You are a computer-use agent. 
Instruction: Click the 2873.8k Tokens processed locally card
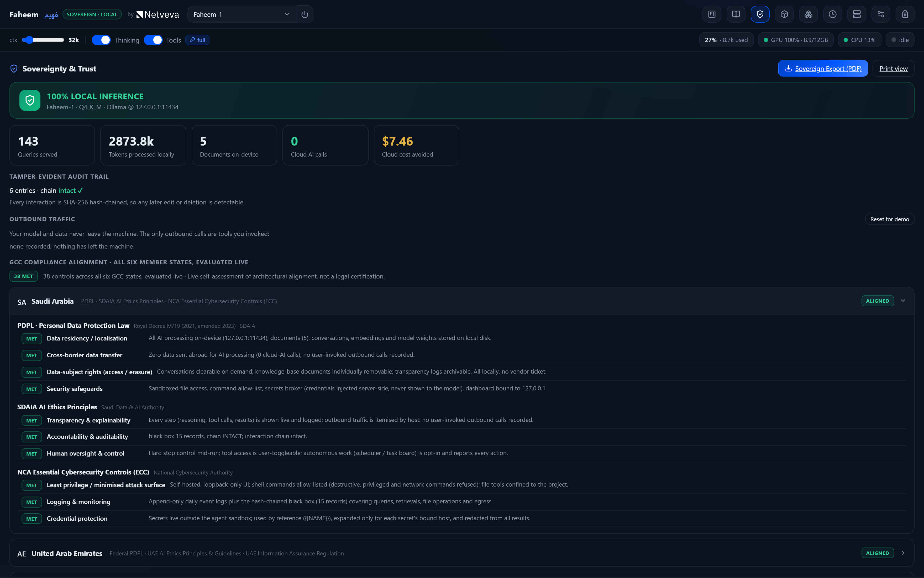click(x=143, y=145)
